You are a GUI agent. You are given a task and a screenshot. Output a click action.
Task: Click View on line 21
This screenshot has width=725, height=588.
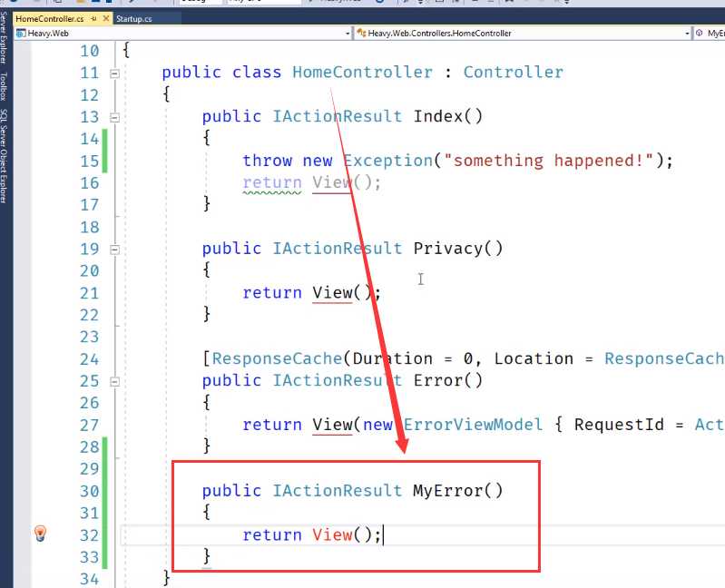[x=332, y=292]
